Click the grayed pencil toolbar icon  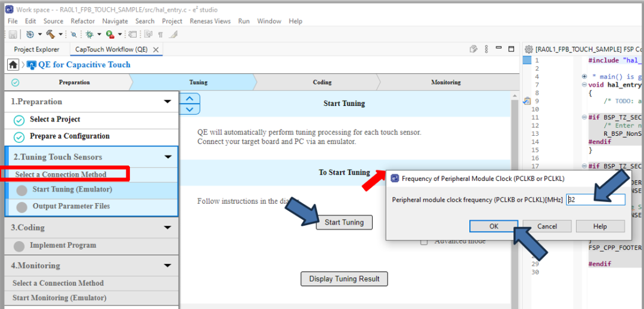click(x=173, y=35)
